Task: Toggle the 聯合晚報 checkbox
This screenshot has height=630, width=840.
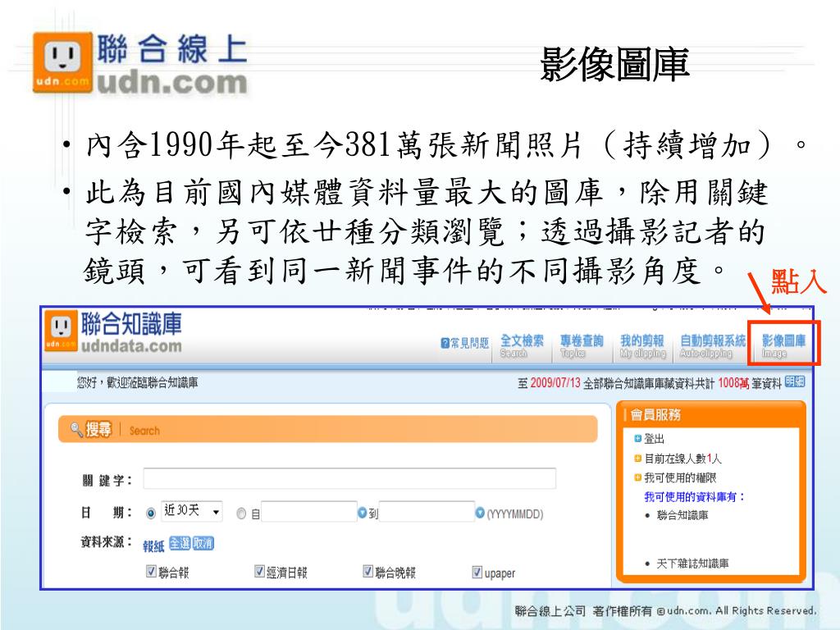Action: [x=368, y=572]
